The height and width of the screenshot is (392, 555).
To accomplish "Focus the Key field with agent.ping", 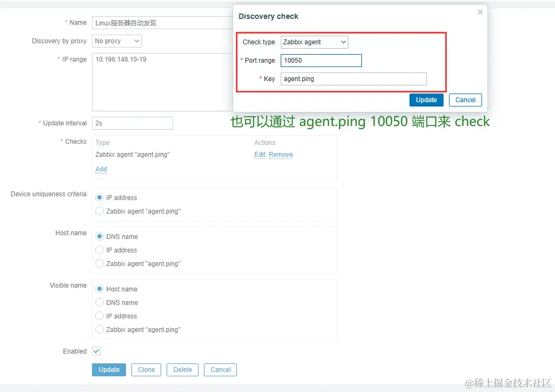I will click(x=354, y=79).
